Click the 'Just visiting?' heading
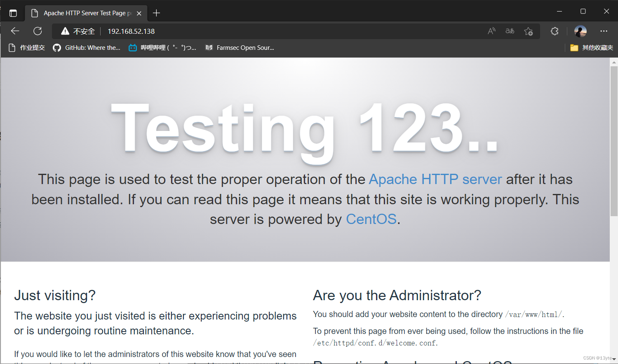 55,295
